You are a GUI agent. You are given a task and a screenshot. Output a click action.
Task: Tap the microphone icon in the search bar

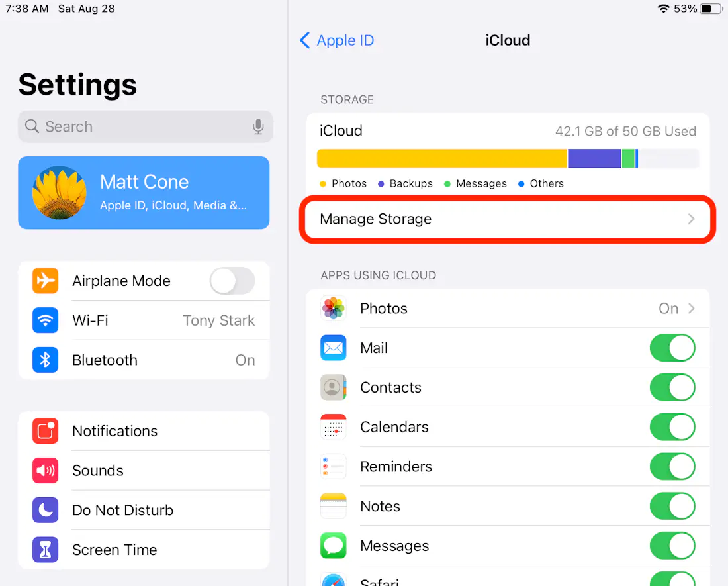tap(258, 126)
